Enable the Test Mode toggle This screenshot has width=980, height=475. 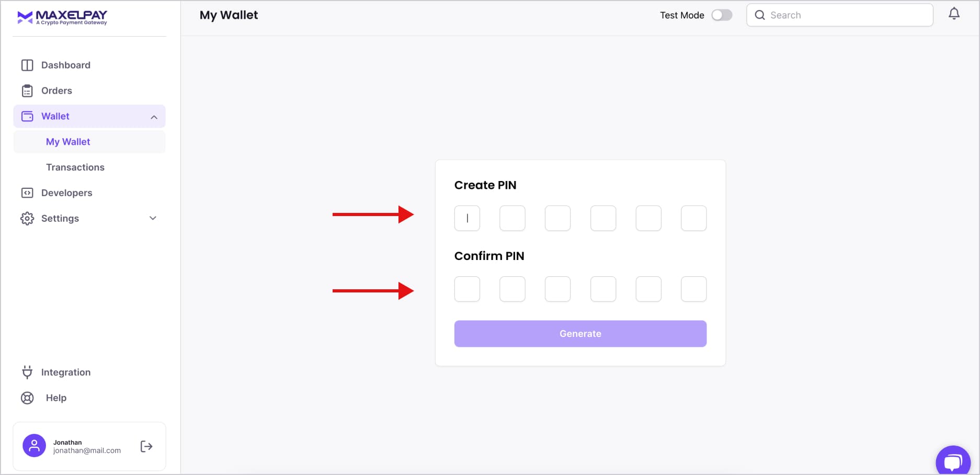pos(722,15)
